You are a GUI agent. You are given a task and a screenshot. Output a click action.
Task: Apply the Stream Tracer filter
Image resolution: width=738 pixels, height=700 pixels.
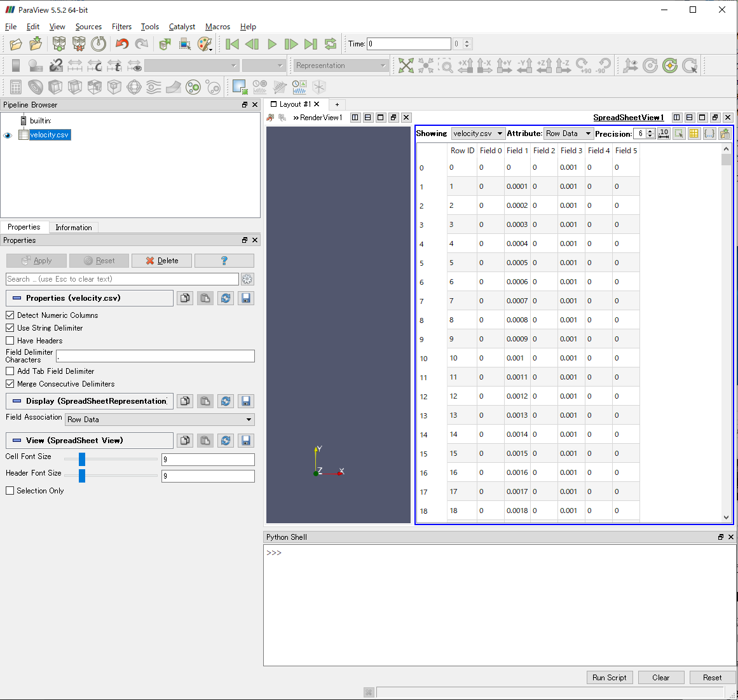154,86
